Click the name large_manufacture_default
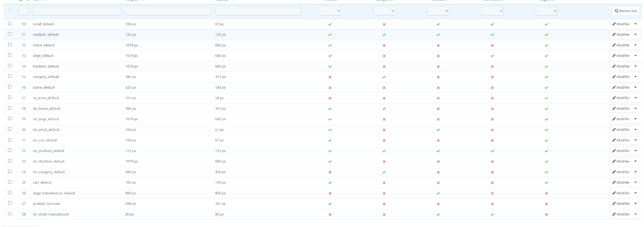 click(54, 193)
